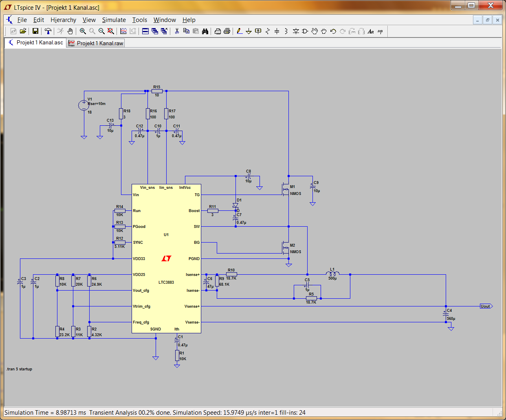Image resolution: width=506 pixels, height=420 pixels.
Task: Select diode D1 near Boost pin
Action: pyautogui.click(x=235, y=206)
